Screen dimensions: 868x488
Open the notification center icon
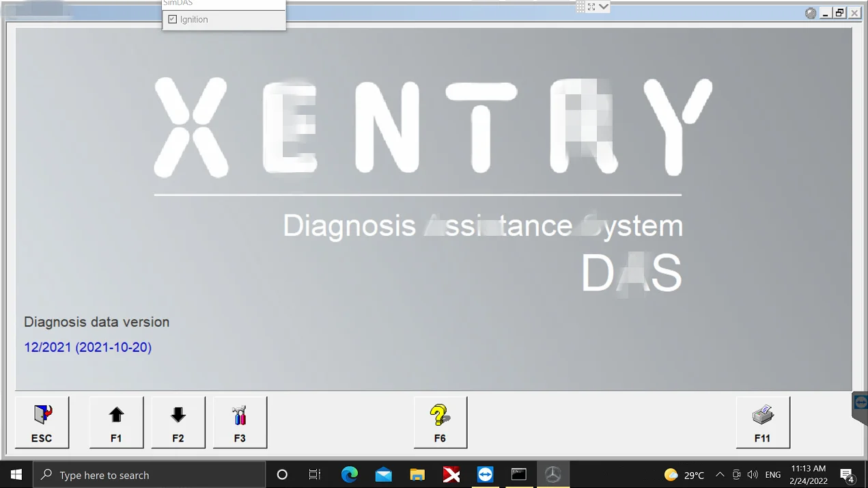tap(848, 474)
